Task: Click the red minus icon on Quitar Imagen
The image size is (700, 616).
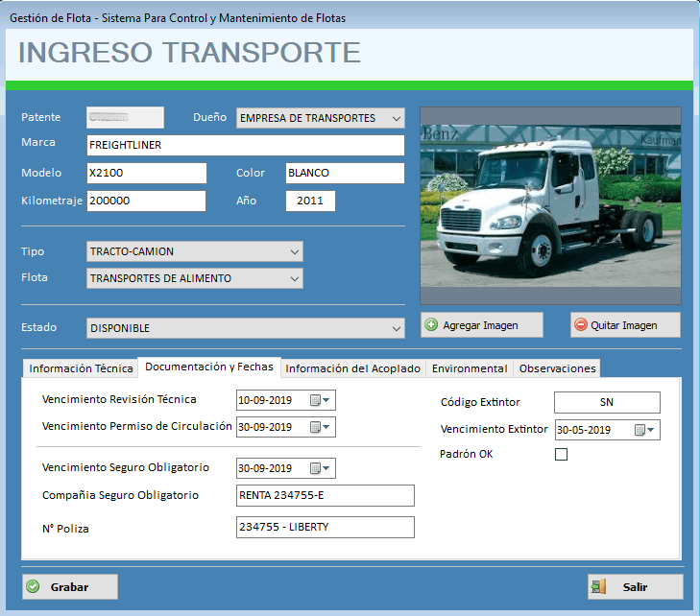Action: [x=580, y=324]
